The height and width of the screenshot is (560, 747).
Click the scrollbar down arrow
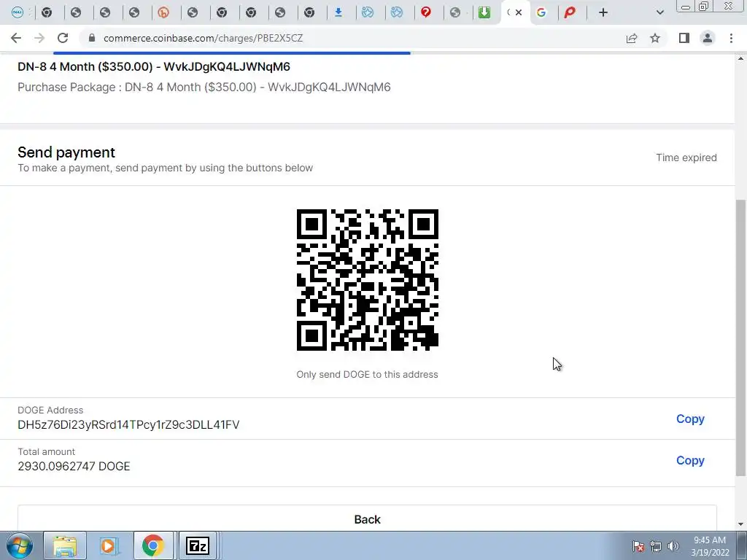741,524
